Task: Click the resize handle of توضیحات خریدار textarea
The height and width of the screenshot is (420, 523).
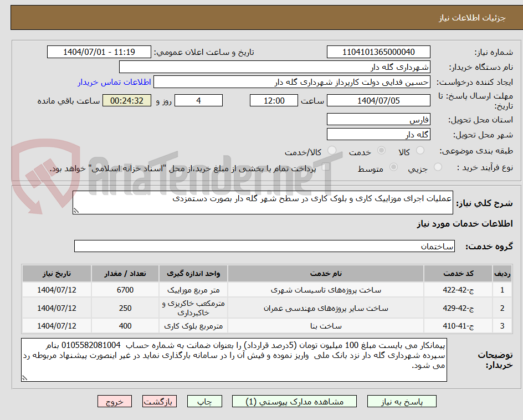Action: (24, 378)
